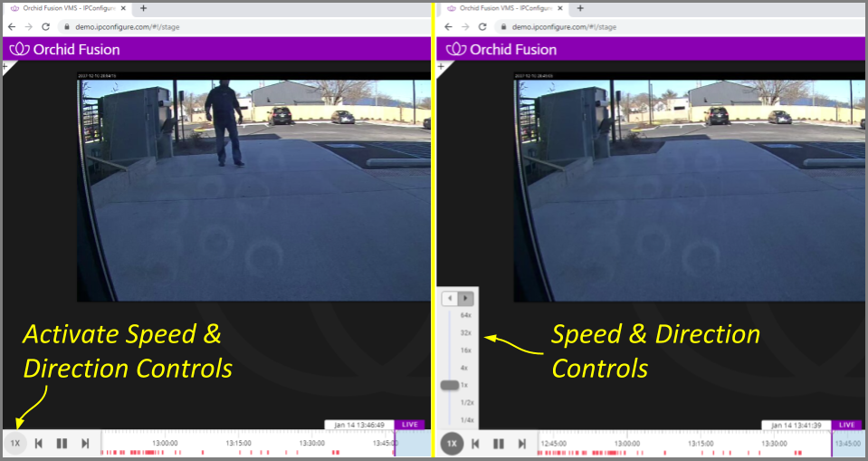
Task: Jump to LIVE in the right window
Action: pyautogui.click(x=847, y=425)
